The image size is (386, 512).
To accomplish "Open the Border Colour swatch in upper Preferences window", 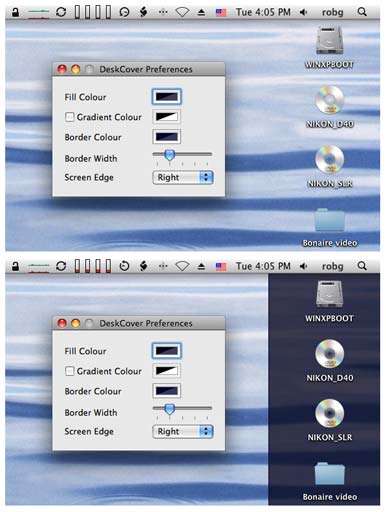I will coord(167,137).
